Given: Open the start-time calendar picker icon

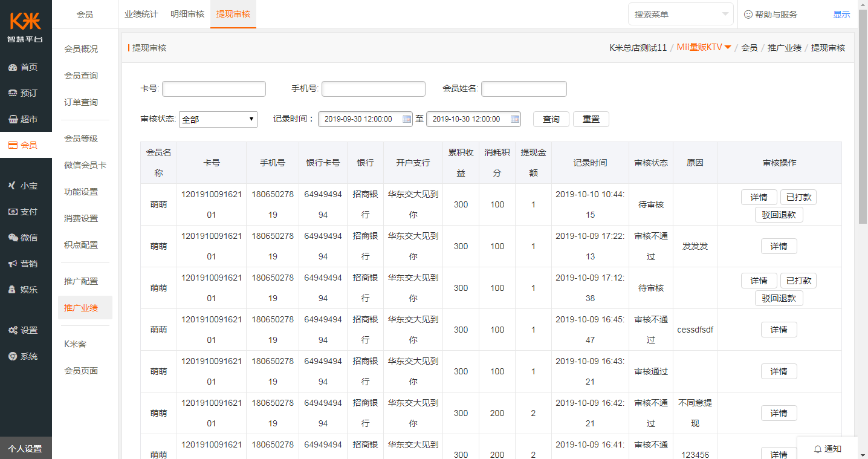Looking at the screenshot, I should [x=407, y=119].
